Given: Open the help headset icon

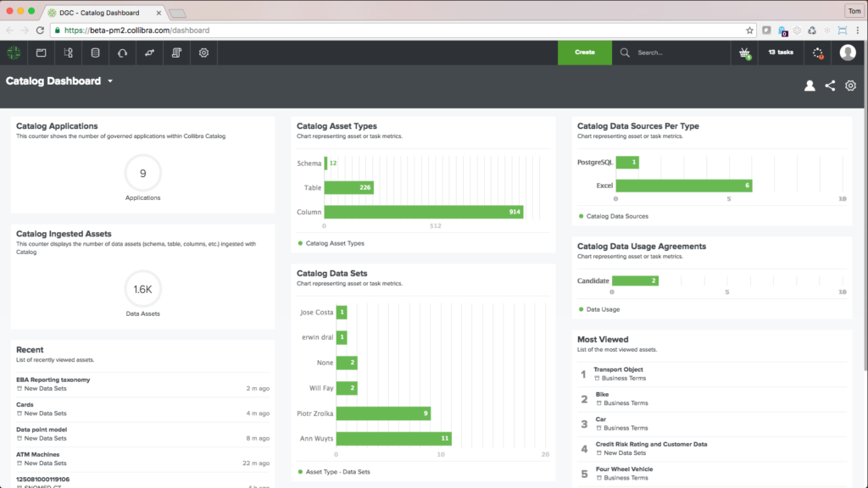Looking at the screenshot, I should (x=121, y=52).
